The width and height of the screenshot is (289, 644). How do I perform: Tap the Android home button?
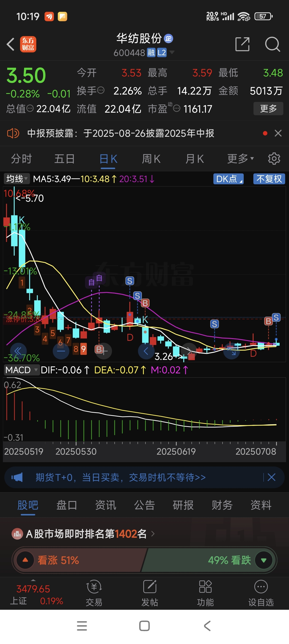(144, 626)
